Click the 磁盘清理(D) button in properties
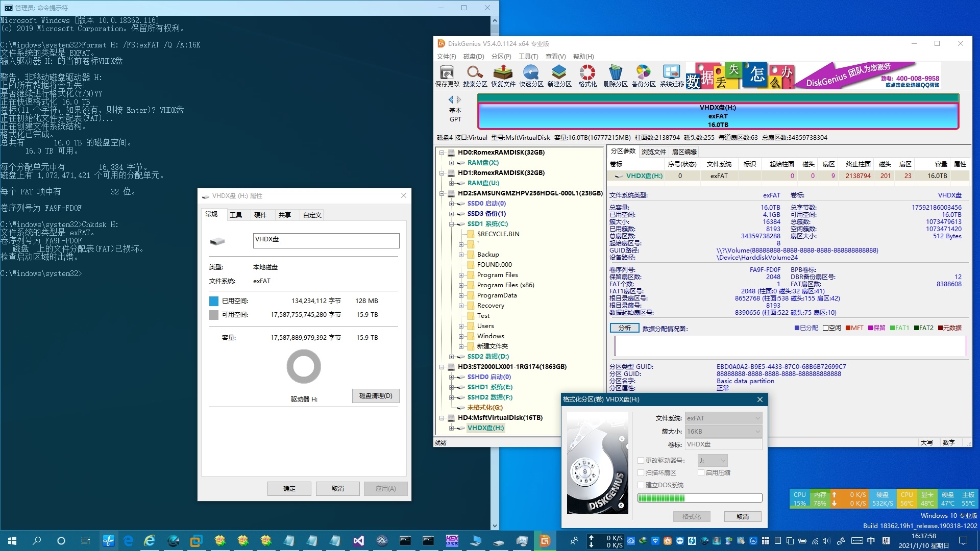Screen dimensions: 980x551 375,395
